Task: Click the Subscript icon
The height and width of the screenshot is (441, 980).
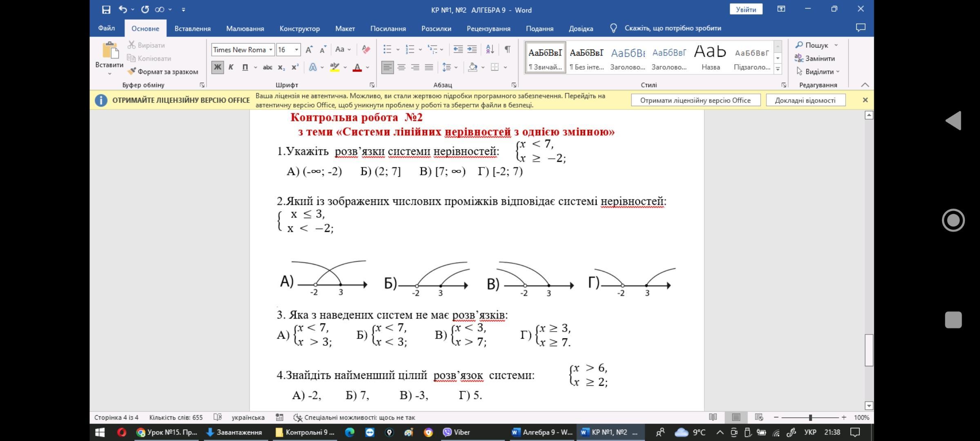Action: (x=281, y=67)
